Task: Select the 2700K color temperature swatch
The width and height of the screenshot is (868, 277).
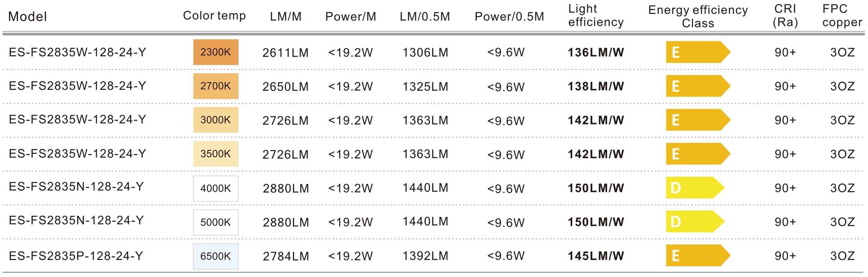Action: (x=216, y=86)
